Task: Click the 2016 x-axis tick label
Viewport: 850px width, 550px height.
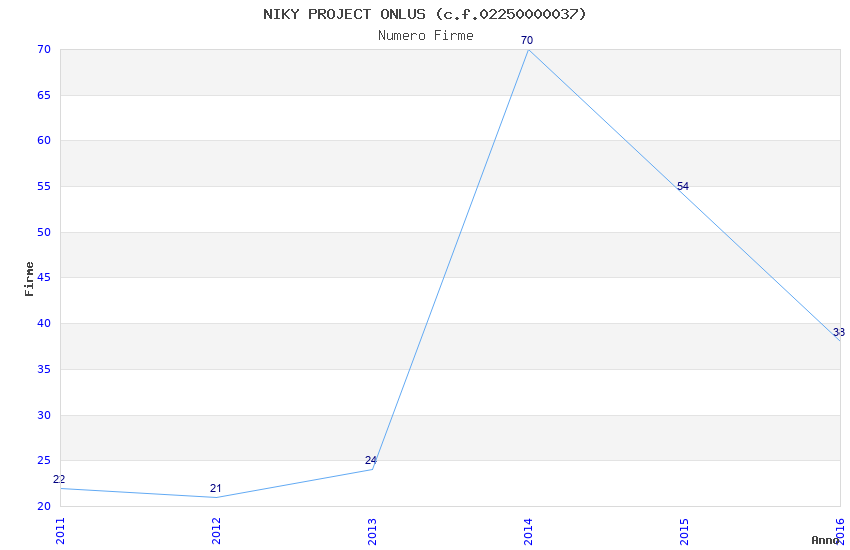Action: [x=840, y=531]
